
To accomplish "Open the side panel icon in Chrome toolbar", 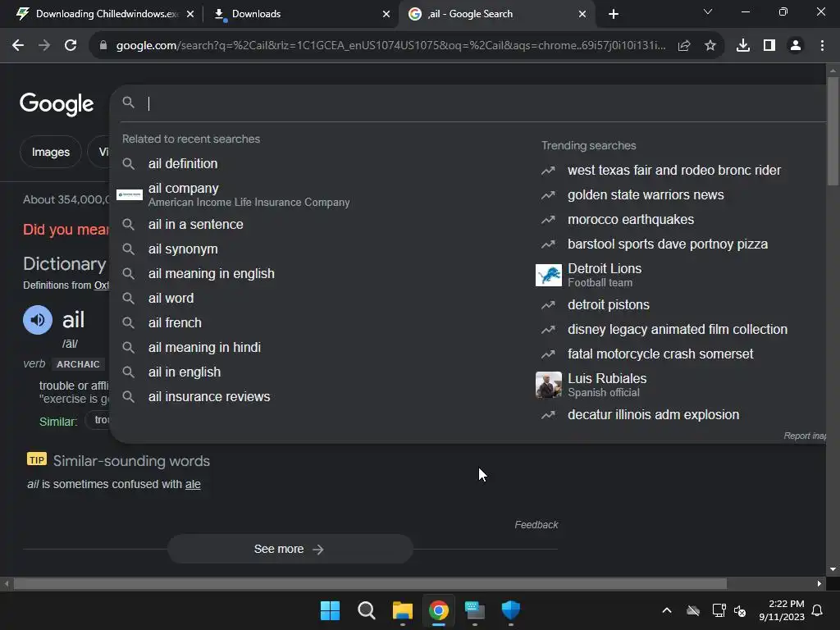I will pyautogui.click(x=769, y=46).
